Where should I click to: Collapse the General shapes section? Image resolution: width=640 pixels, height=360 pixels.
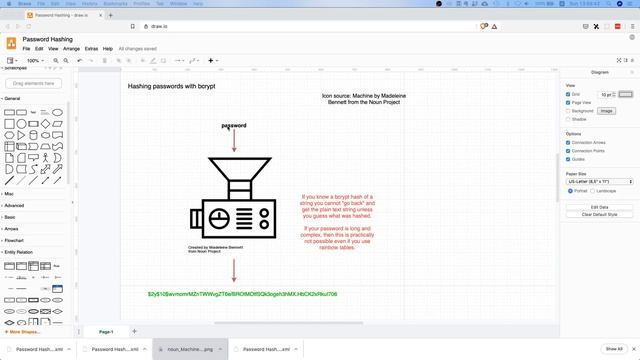tap(11, 98)
